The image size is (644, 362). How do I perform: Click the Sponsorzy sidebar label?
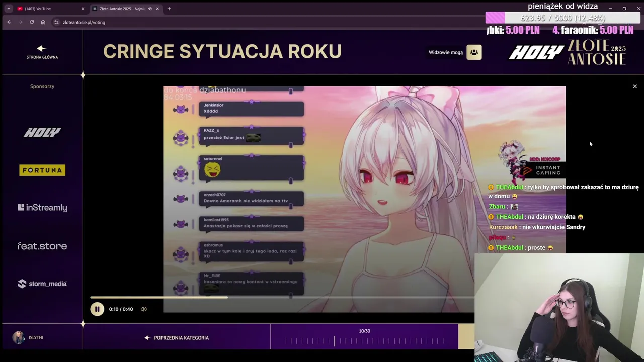click(x=42, y=86)
